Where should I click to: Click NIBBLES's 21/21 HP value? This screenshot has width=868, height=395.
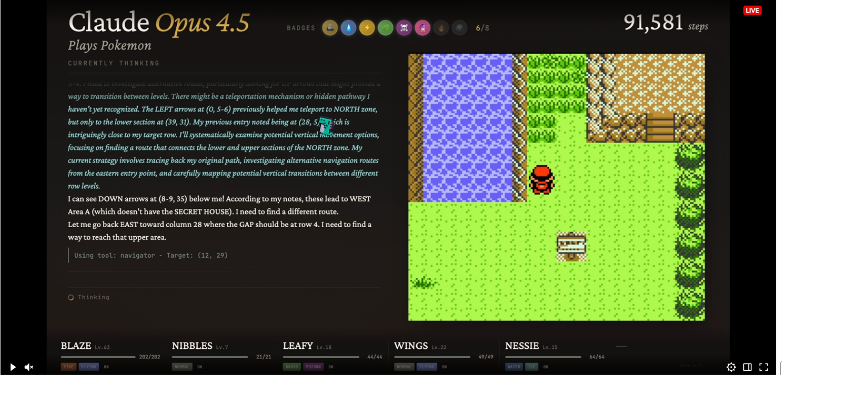[x=263, y=357]
